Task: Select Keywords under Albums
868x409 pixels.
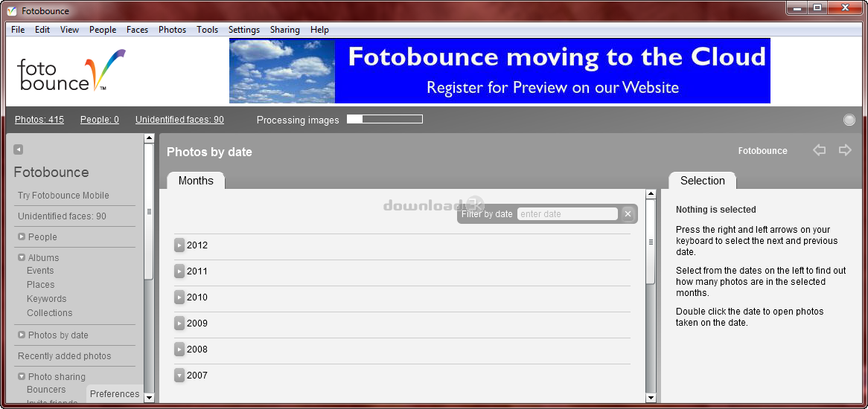Action: 46,298
